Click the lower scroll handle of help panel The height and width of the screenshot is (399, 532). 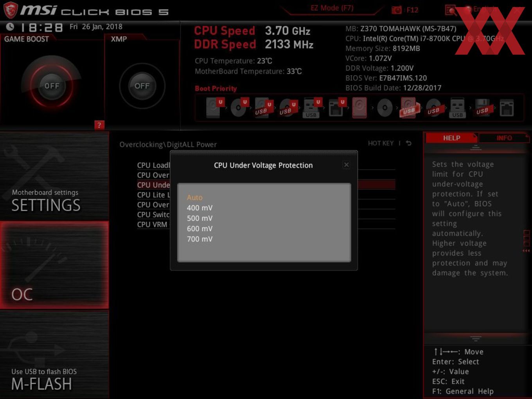click(x=476, y=338)
